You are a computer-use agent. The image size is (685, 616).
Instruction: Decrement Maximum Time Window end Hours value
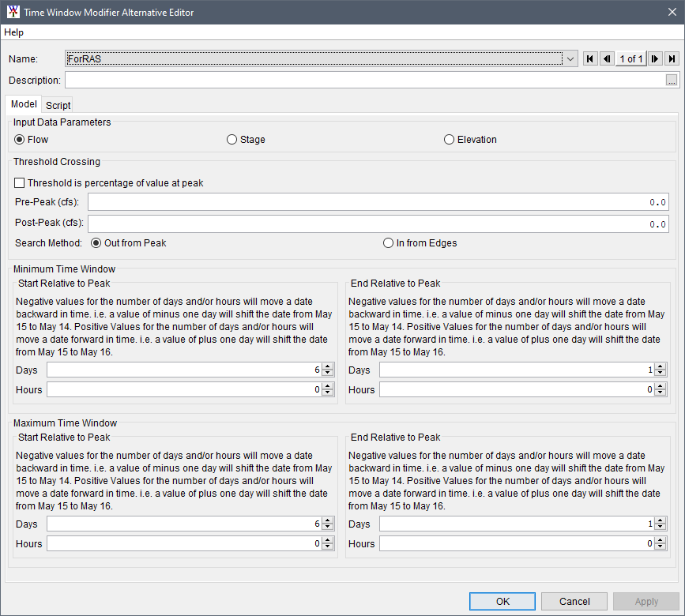pos(661,546)
